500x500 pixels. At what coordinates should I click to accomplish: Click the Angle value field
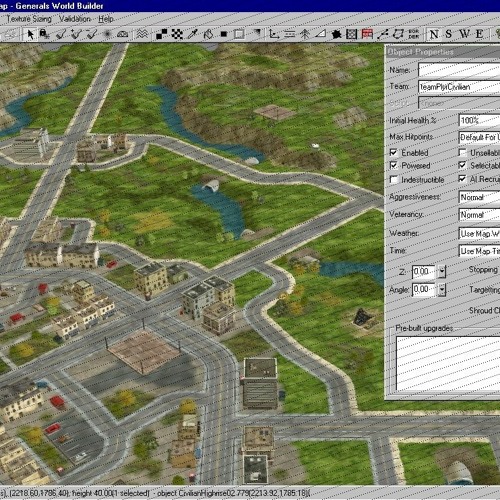425,289
